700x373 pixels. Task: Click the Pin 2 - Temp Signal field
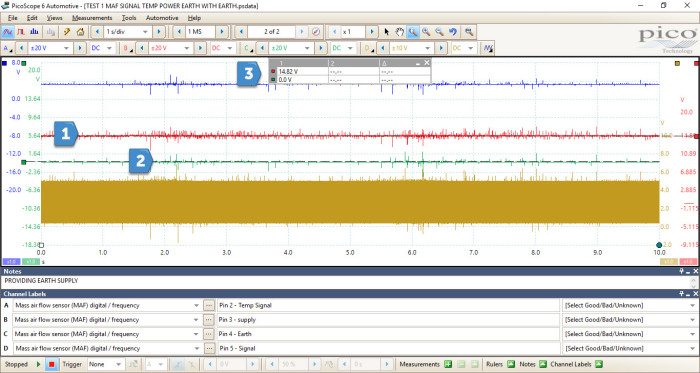pos(388,305)
